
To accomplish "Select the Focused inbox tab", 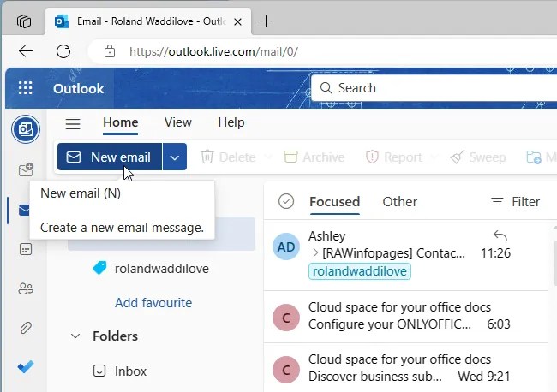I will click(334, 202).
